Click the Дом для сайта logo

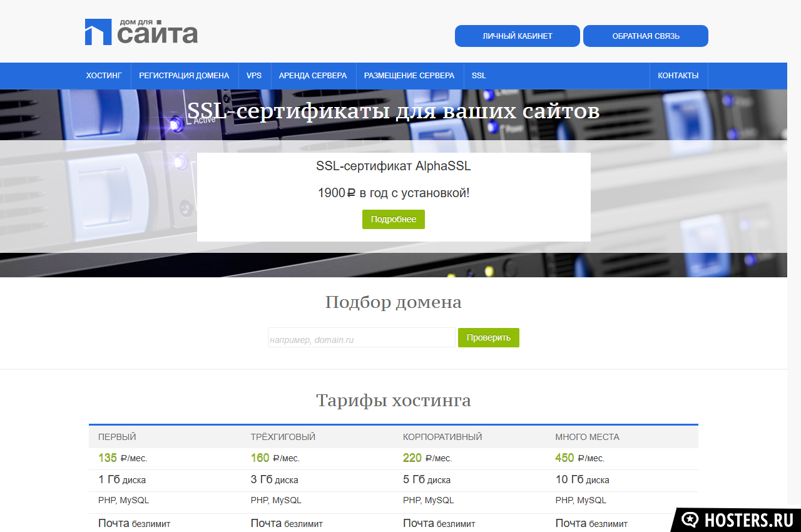141,32
